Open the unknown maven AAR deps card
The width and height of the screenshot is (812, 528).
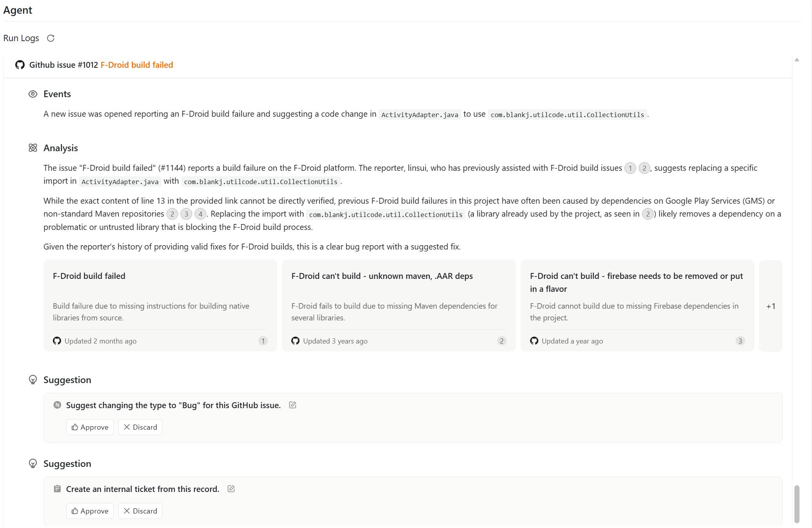tap(399, 306)
